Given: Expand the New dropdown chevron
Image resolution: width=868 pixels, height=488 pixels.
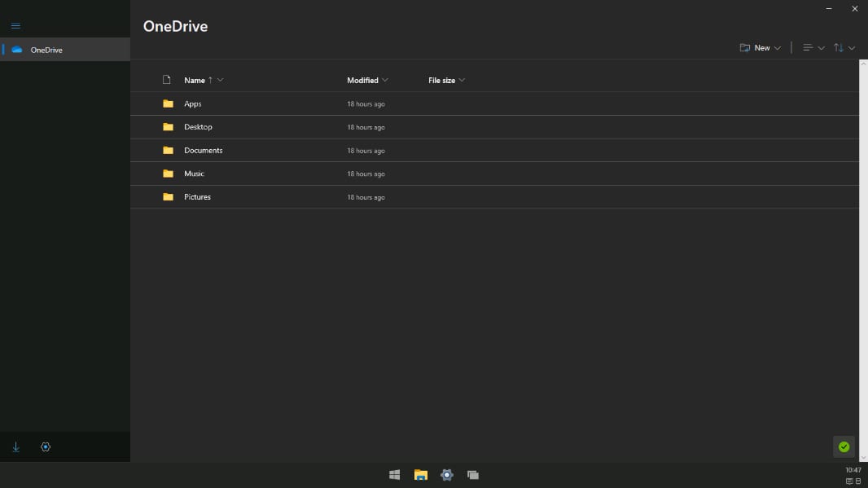Looking at the screenshot, I should 778,48.
